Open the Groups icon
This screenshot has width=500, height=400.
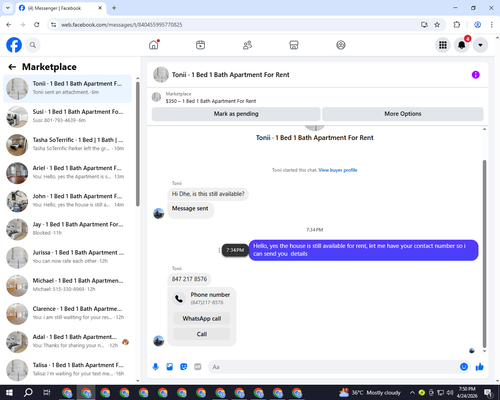point(341,45)
